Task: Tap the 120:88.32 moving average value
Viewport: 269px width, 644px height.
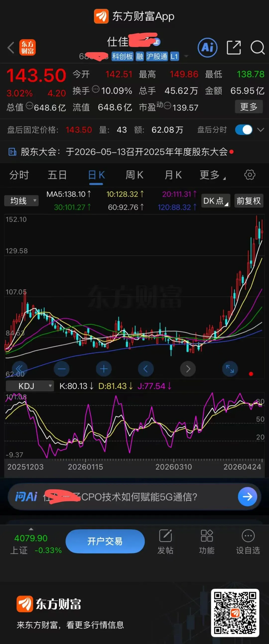Action: click(x=177, y=207)
